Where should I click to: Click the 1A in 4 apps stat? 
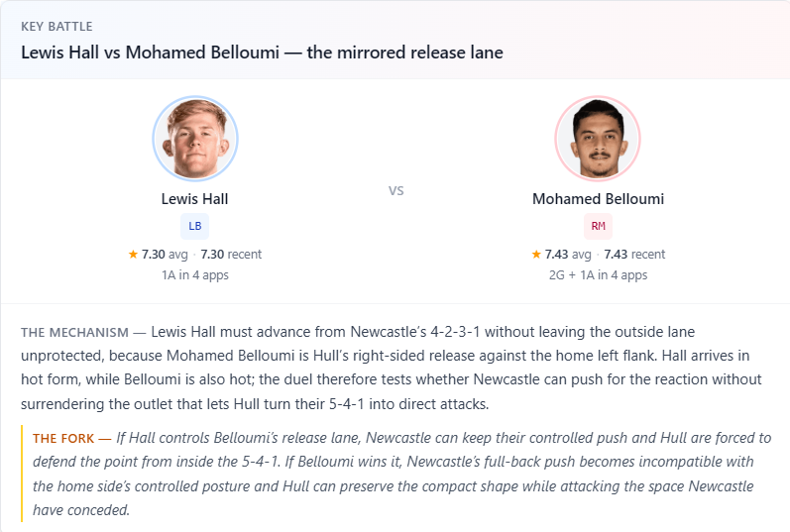195,275
